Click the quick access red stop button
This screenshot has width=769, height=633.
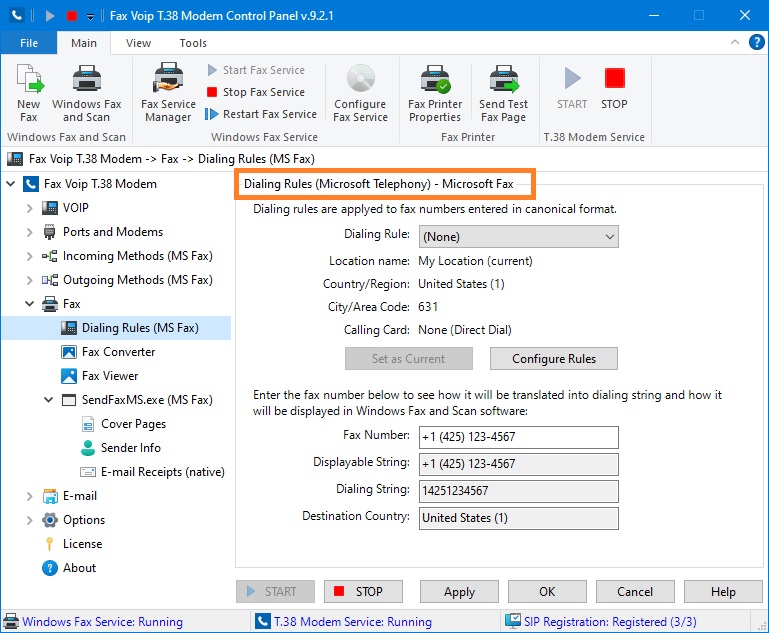coord(72,16)
